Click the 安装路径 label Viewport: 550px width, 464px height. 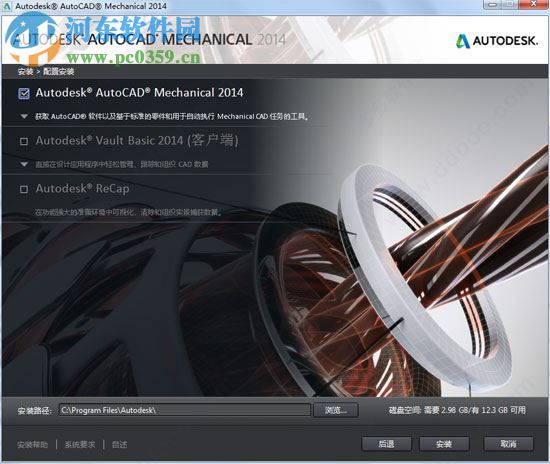coord(35,410)
